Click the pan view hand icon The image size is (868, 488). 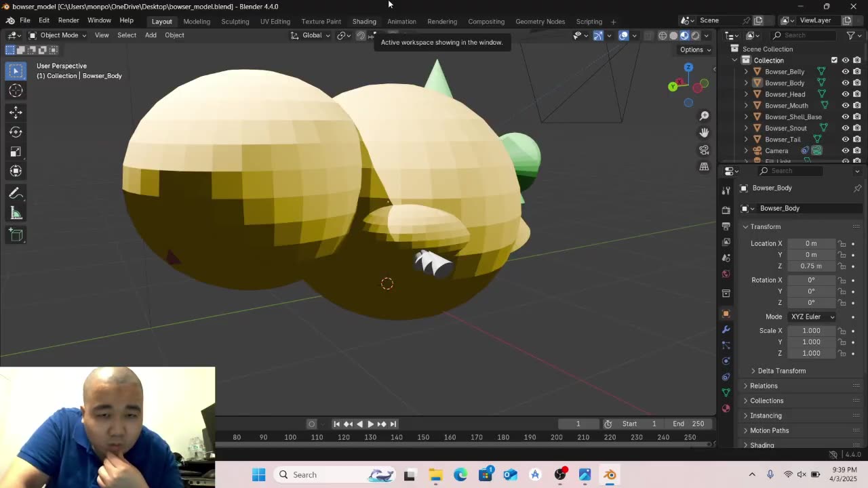(x=704, y=133)
